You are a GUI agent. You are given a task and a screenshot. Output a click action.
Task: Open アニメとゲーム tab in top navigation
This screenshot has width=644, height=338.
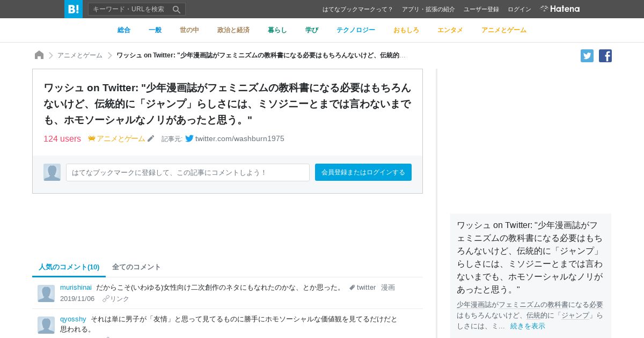click(504, 30)
